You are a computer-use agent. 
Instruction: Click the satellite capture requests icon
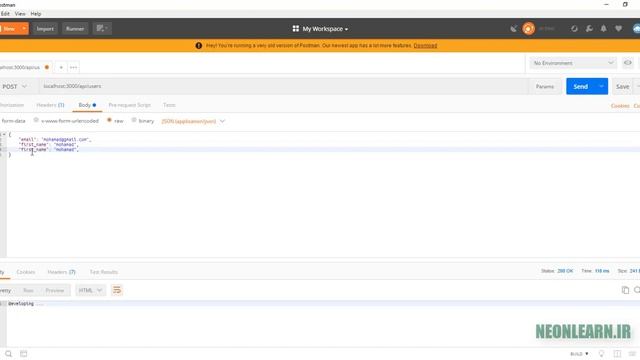tap(513, 29)
